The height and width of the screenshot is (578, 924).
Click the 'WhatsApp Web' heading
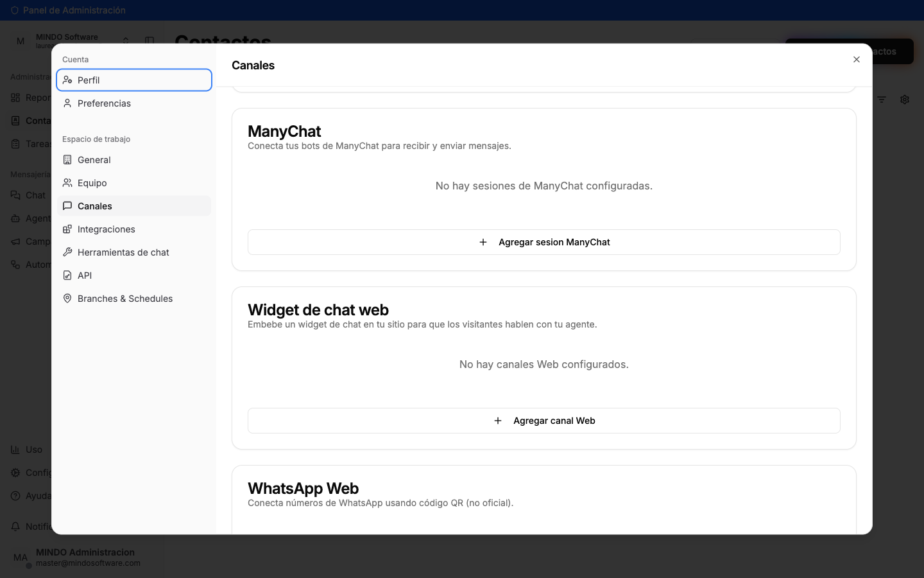click(303, 488)
